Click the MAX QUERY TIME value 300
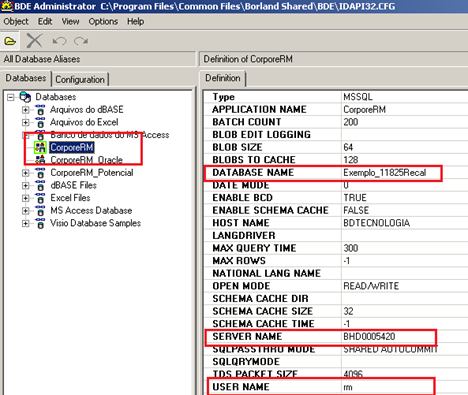This screenshot has height=395, width=468. pos(351,248)
